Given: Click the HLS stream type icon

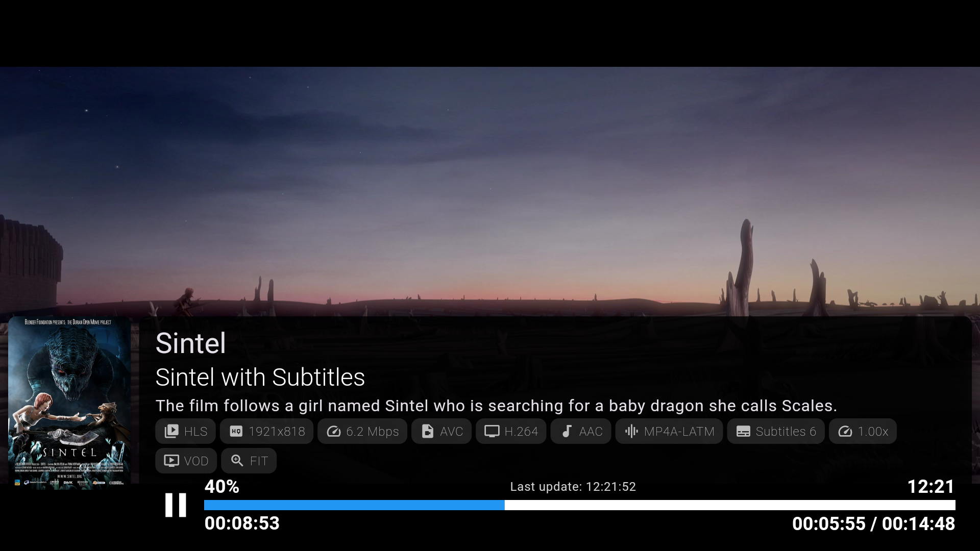Looking at the screenshot, I should tap(172, 431).
